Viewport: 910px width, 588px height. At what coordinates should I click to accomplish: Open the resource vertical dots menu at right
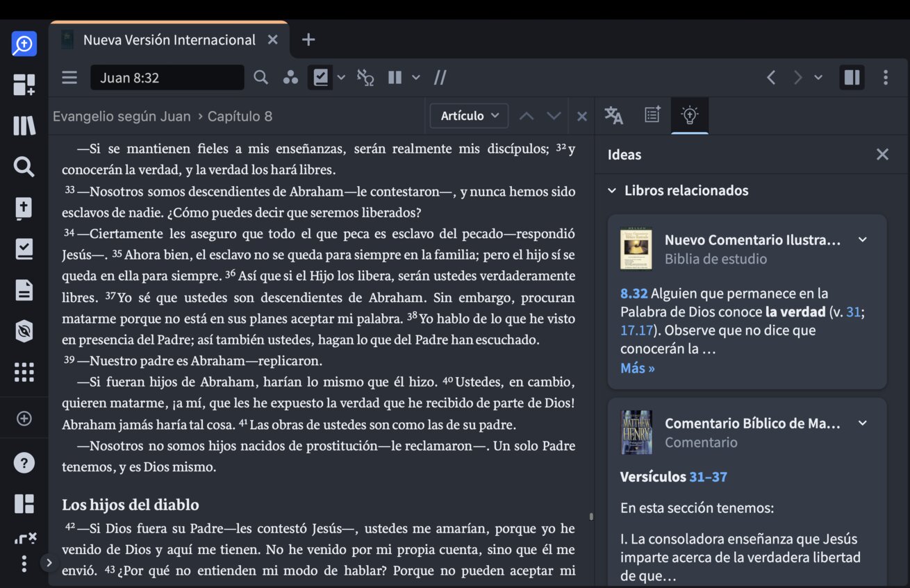click(885, 77)
